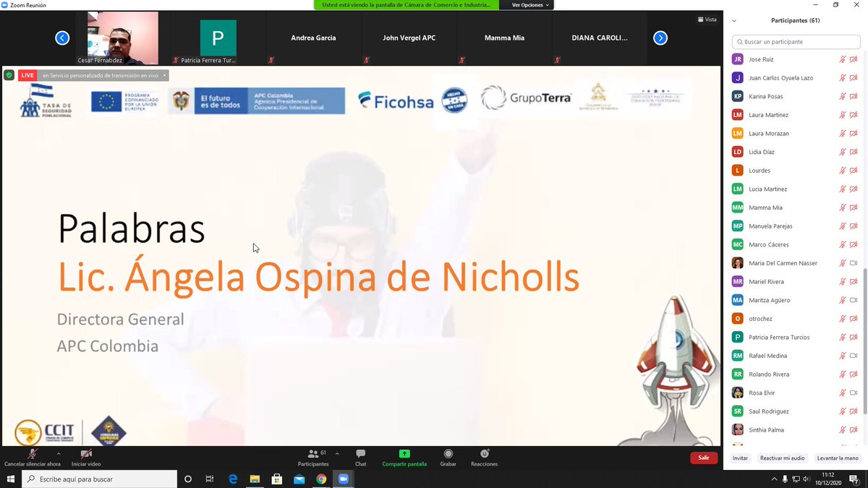This screenshot has width=868, height=488.
Task: Click Maria Del Carmen Nasser profile photo
Action: click(737, 263)
